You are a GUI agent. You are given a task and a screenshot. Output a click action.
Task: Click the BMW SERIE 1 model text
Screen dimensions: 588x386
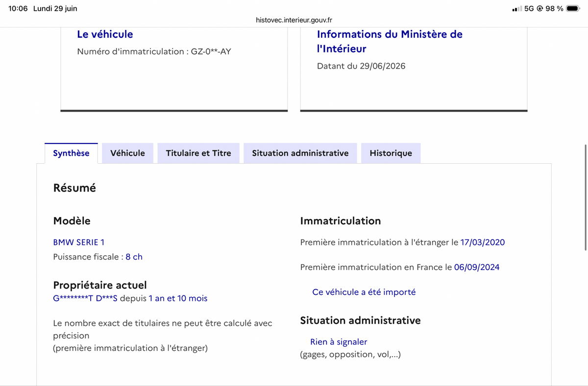pos(79,242)
